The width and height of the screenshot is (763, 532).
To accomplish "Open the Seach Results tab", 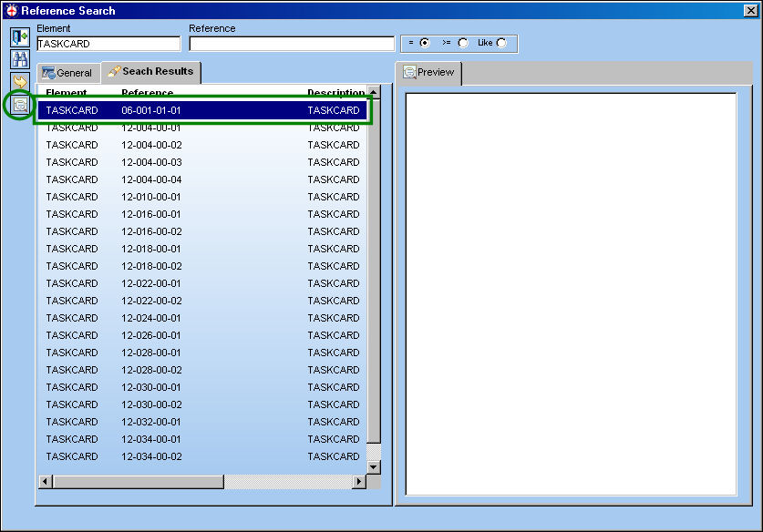I will 150,72.
